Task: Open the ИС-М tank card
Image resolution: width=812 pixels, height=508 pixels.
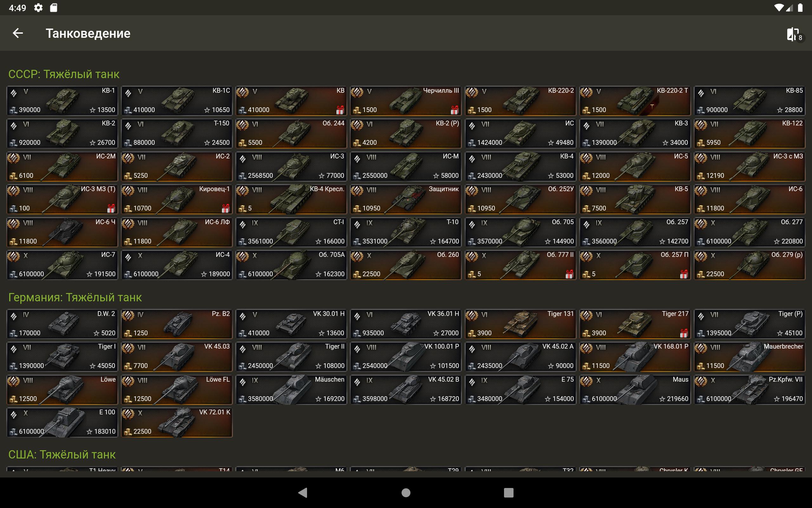Action: 406,166
